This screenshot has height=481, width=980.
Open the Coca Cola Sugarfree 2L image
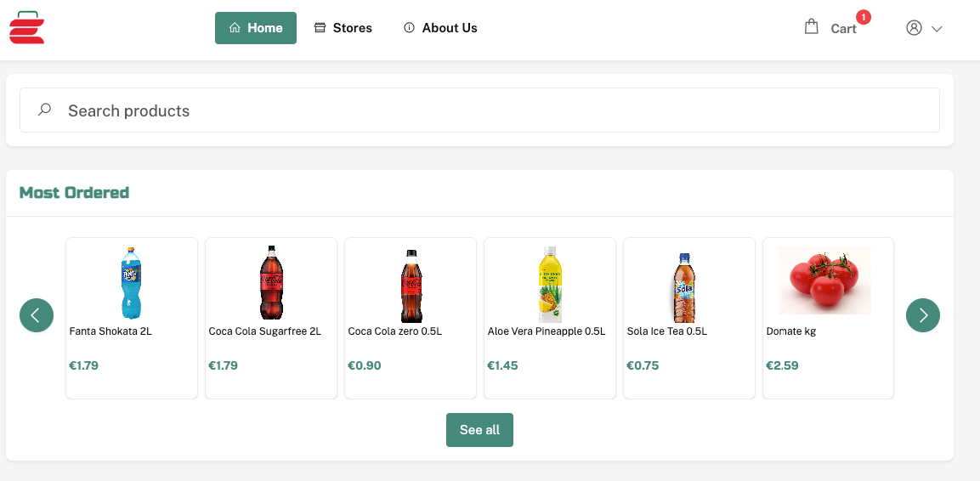pyautogui.click(x=271, y=283)
